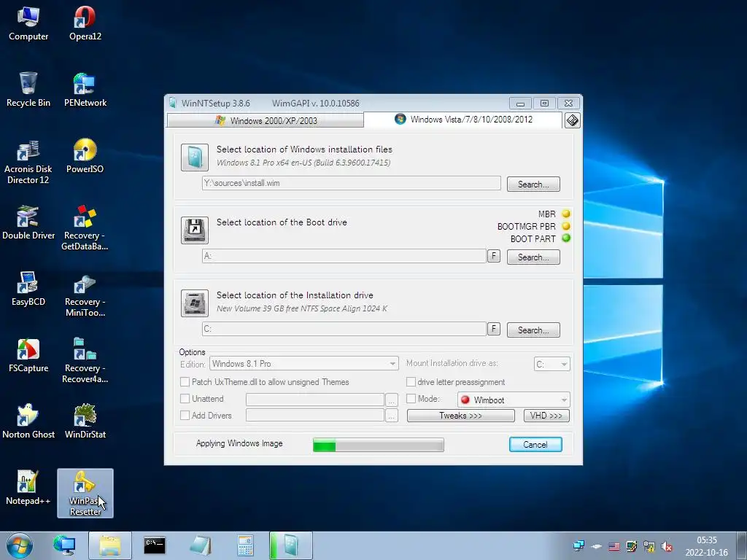This screenshot has height=560, width=747.
Task: Cancel applying the Windows image
Action: 535,444
